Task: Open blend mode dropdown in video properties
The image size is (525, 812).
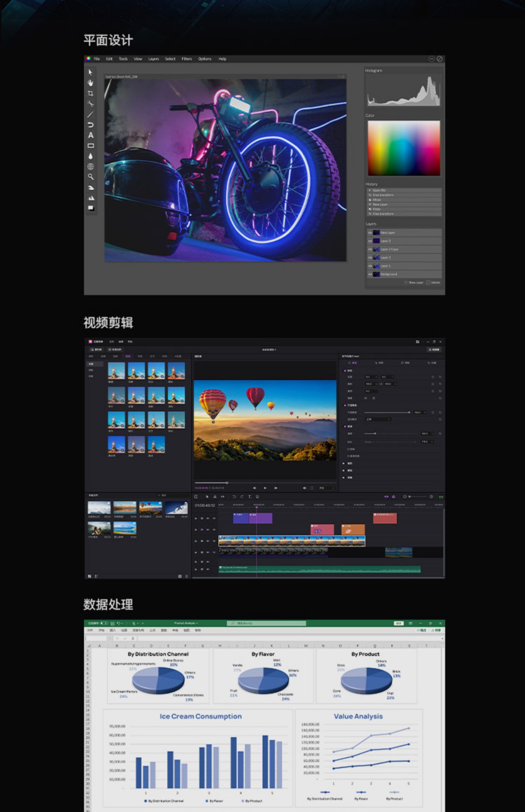Action: coord(378,419)
